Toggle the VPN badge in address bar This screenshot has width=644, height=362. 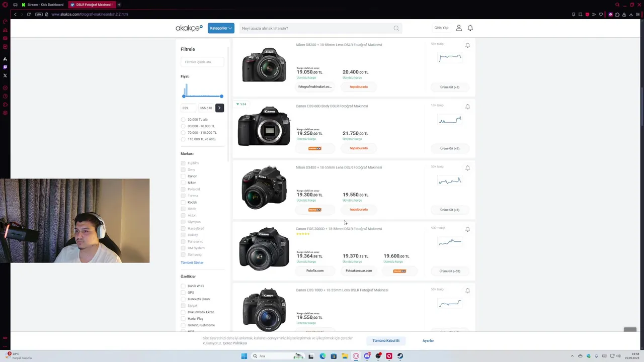[x=39, y=14]
